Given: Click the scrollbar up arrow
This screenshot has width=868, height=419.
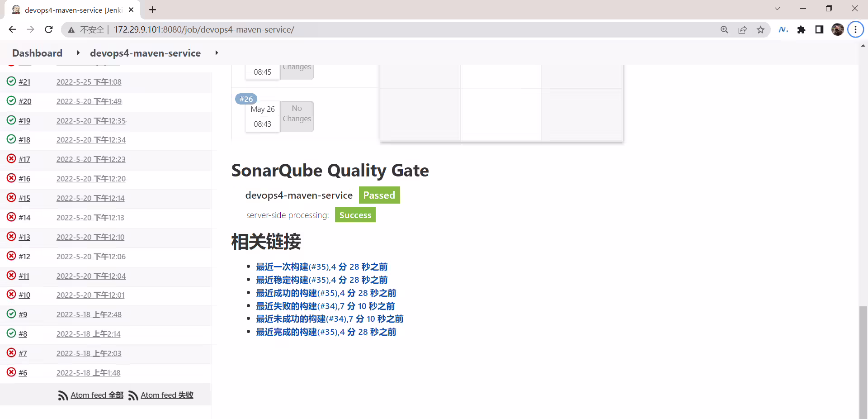Looking at the screenshot, I should pyautogui.click(x=863, y=45).
